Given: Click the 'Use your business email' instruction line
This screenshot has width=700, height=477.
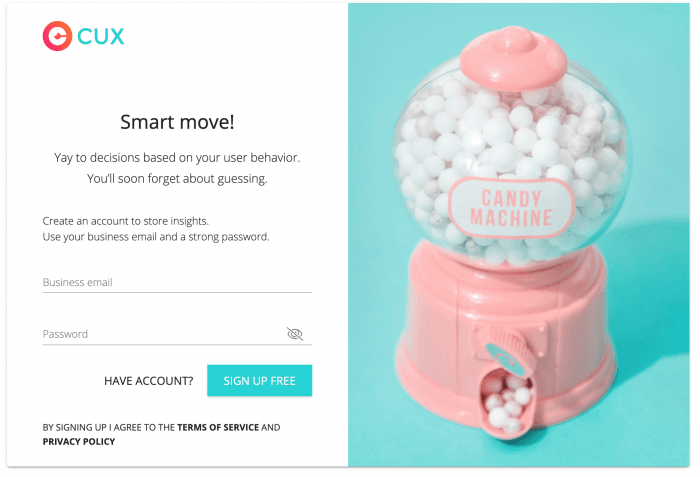Looking at the screenshot, I should [156, 237].
